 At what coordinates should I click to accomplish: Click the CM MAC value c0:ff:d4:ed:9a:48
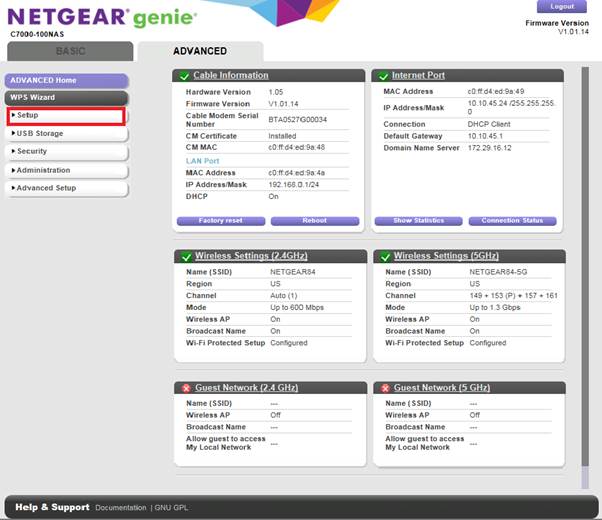[x=296, y=147]
